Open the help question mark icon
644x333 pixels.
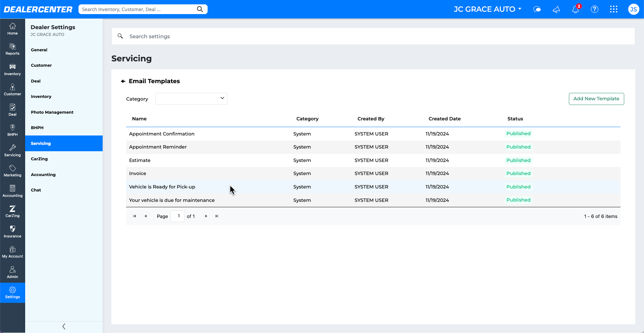pyautogui.click(x=595, y=9)
